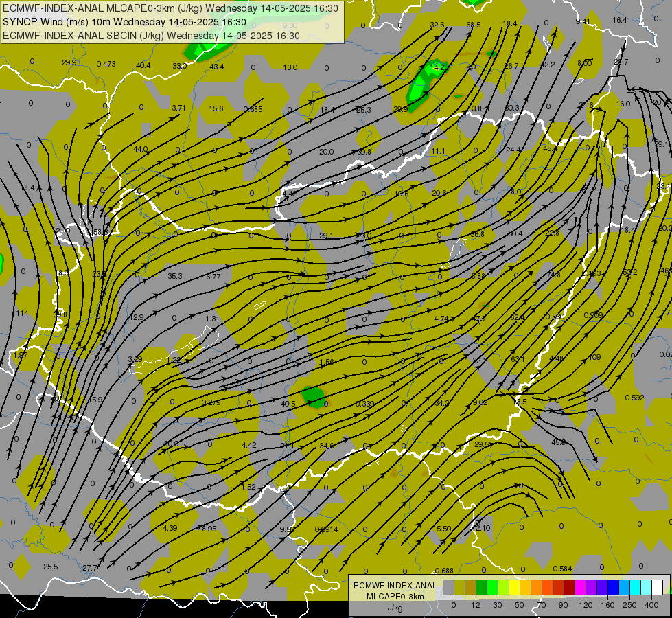Click legend tick label 120
This screenshot has height=618, width=672.
point(586,605)
